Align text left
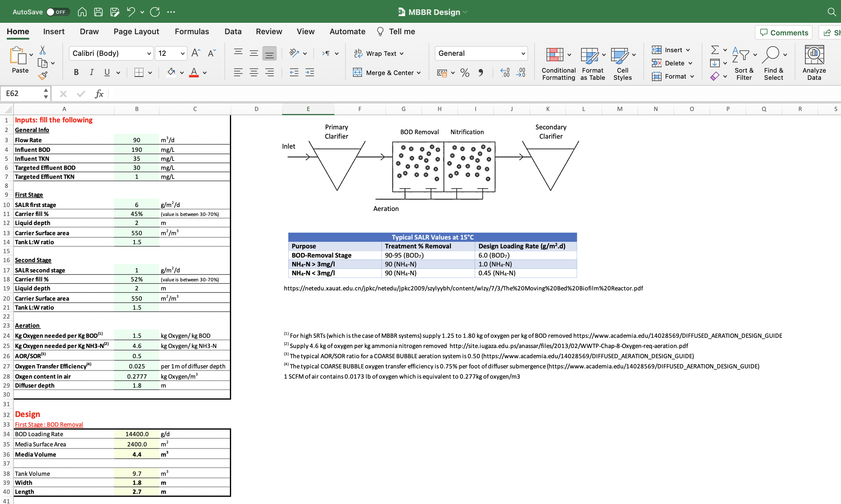The height and width of the screenshot is (504, 841). point(238,72)
